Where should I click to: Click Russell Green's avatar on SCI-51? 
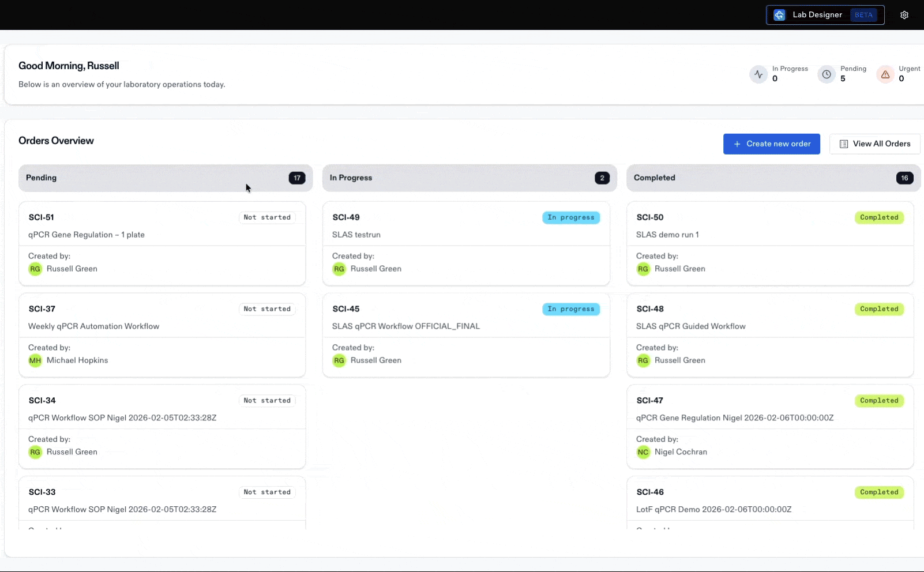pos(35,269)
